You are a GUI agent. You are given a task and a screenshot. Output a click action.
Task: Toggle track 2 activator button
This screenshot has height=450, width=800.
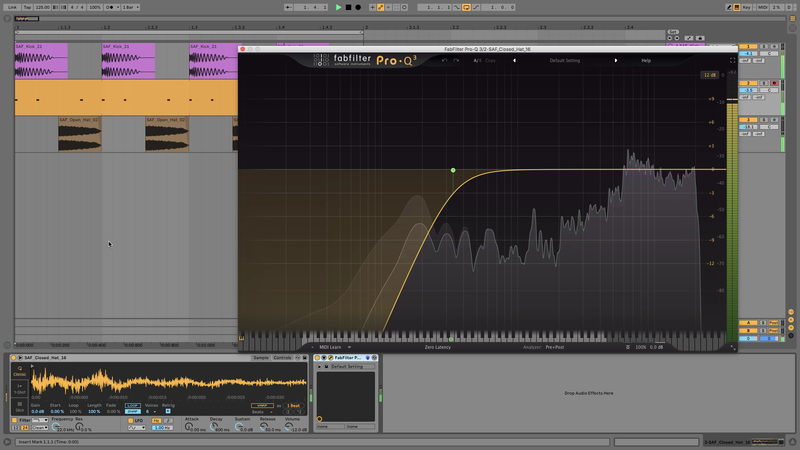[748, 83]
